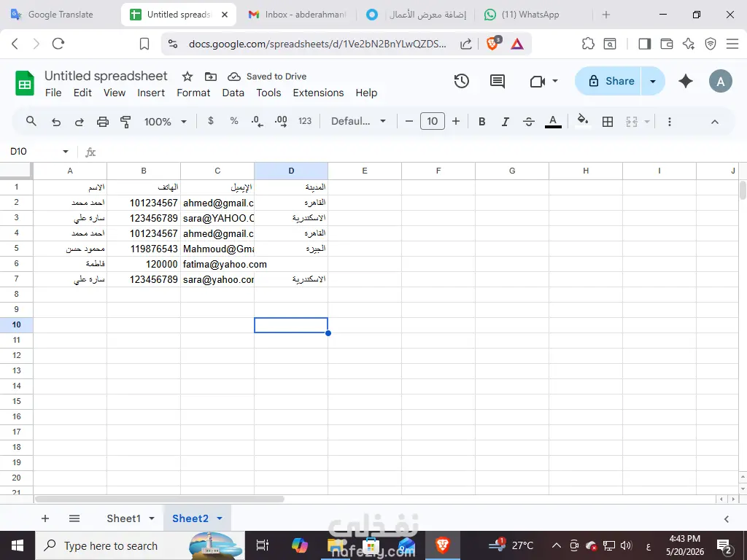Star the Untitled spreadsheet
The image size is (747, 560).
[187, 77]
